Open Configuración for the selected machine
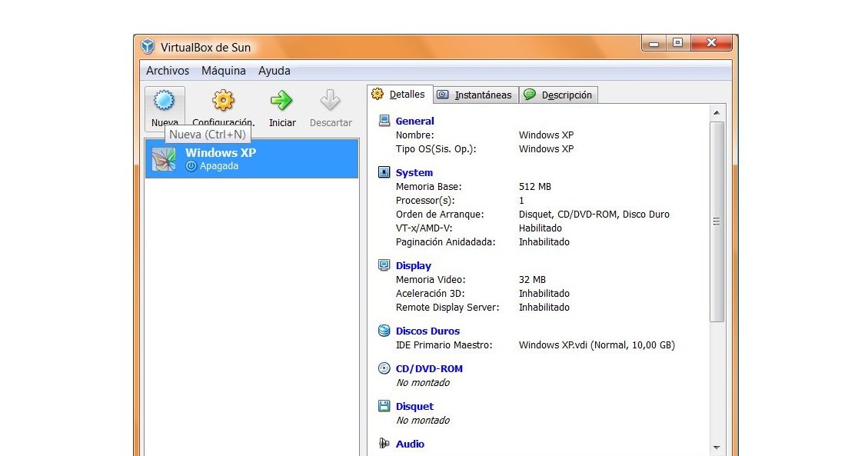Image resolution: width=868 pixels, height=456 pixels. [x=222, y=100]
